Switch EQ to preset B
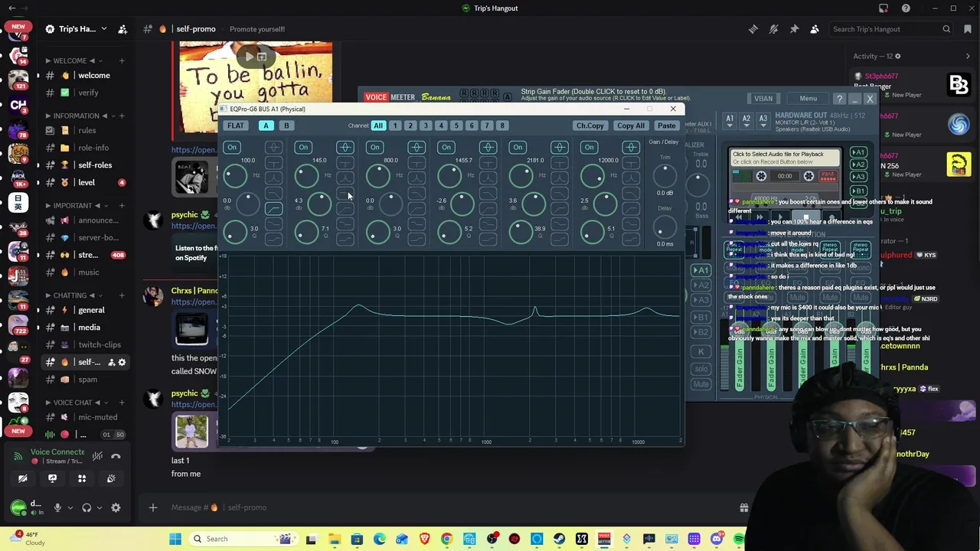The width and height of the screenshot is (980, 551). pyautogui.click(x=286, y=126)
